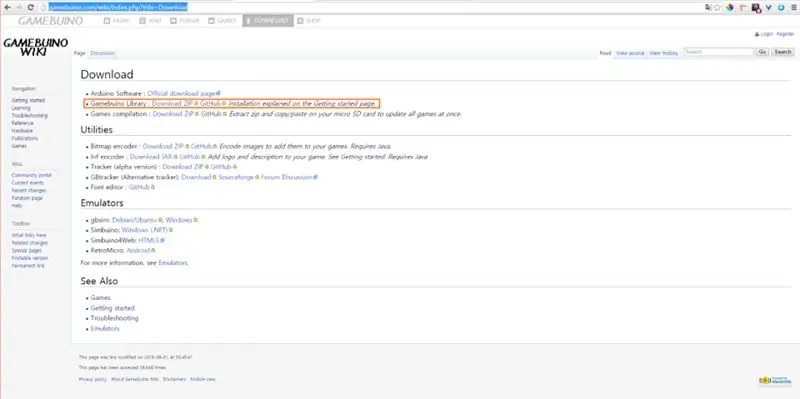Image resolution: width=800 pixels, height=399 pixels.
Task: Select the Page tab
Action: click(80, 53)
